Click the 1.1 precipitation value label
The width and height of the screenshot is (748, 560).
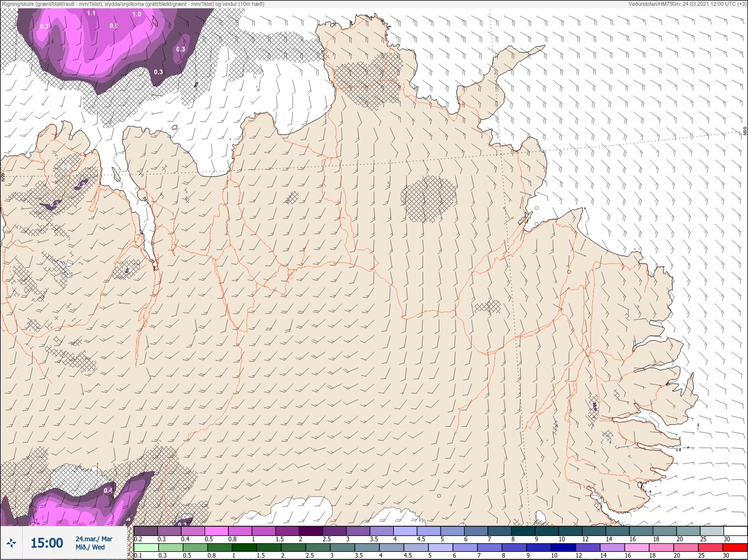point(91,13)
